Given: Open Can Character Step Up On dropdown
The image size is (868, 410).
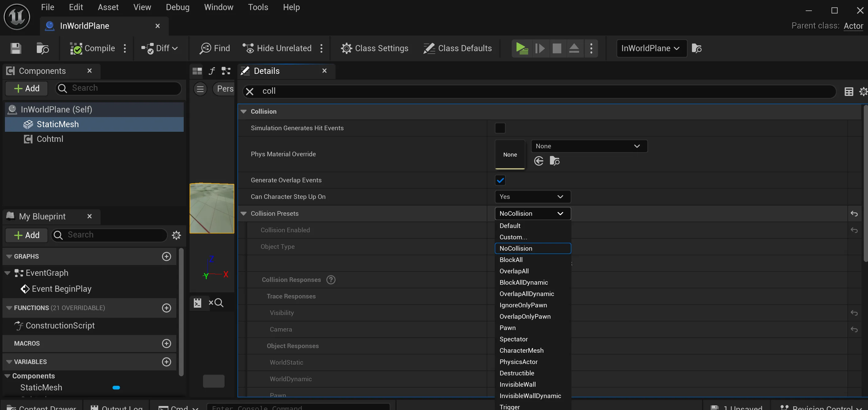Looking at the screenshot, I should [x=532, y=197].
